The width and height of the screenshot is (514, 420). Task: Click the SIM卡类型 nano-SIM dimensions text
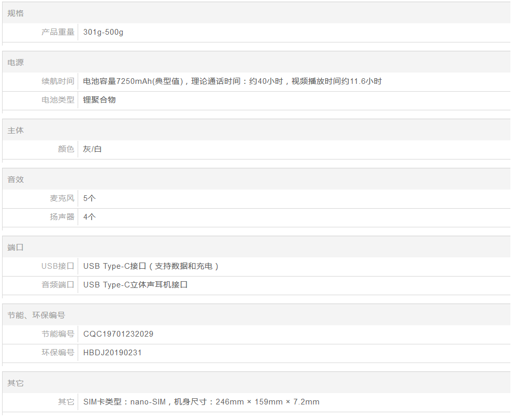point(201,402)
